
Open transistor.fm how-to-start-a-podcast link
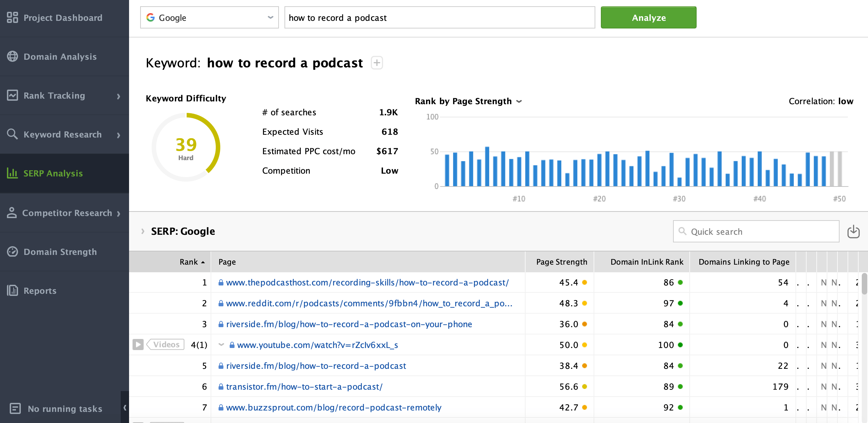(x=304, y=387)
